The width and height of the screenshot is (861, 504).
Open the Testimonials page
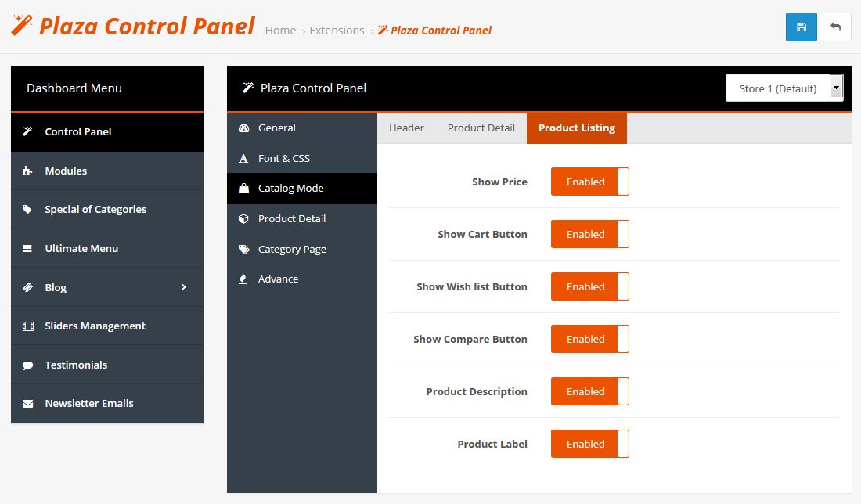(107, 365)
